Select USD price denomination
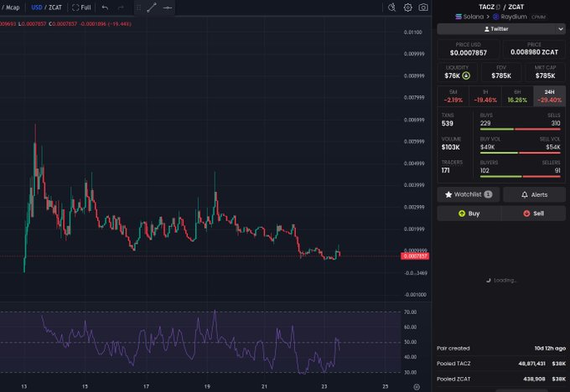Screen dimensions: 570x392 point(37,8)
